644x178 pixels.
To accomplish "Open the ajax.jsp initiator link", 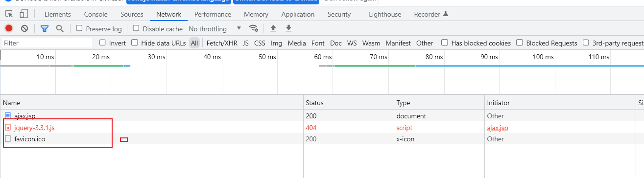I will click(498, 128).
